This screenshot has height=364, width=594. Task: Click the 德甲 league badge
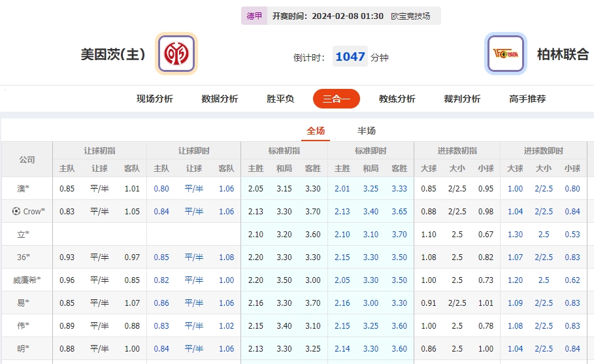pyautogui.click(x=254, y=16)
